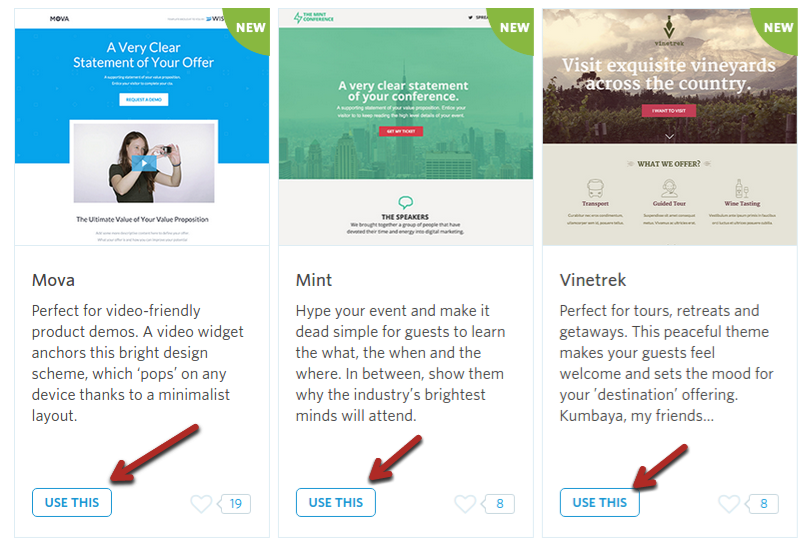Image resolution: width=804 pixels, height=543 pixels.
Task: Click the red Get My Ticket button in Mint preview
Action: pyautogui.click(x=401, y=131)
